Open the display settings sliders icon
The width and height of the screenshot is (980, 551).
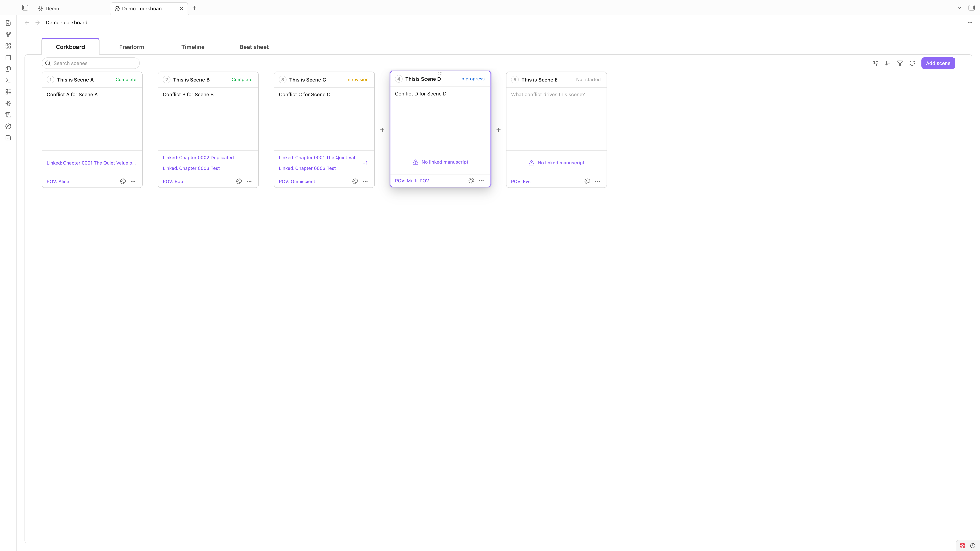875,63
